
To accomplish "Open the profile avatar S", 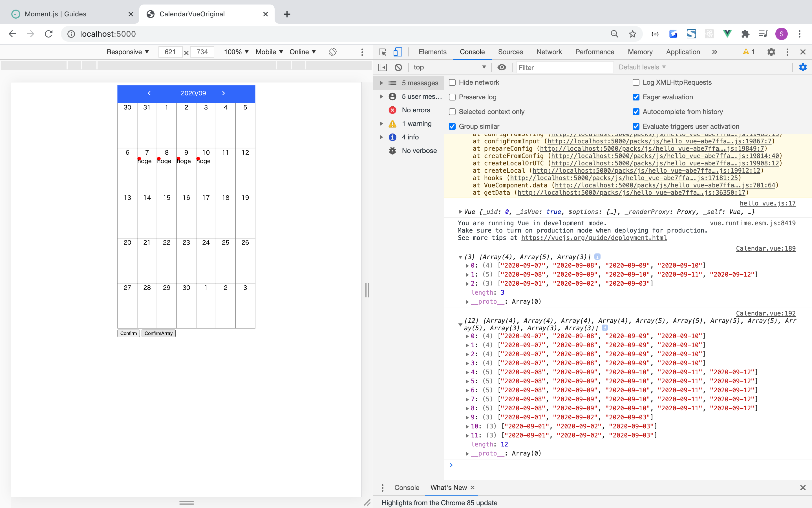I will 782,34.
